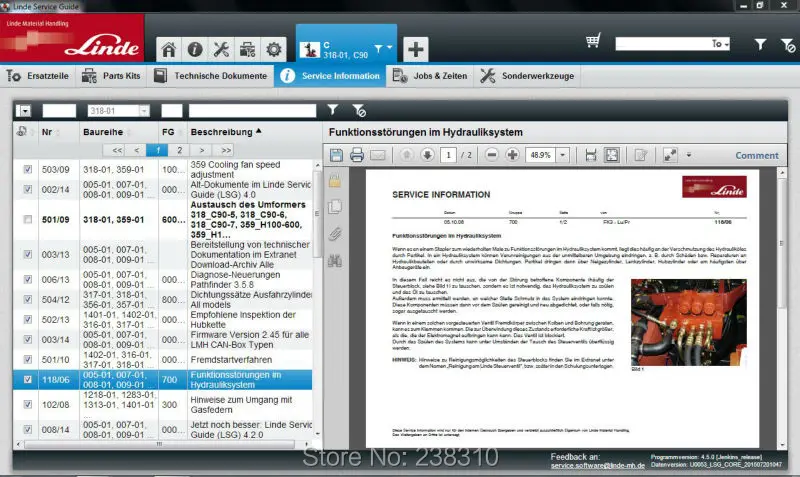Toggle checkbox for row 003/13

click(28, 254)
